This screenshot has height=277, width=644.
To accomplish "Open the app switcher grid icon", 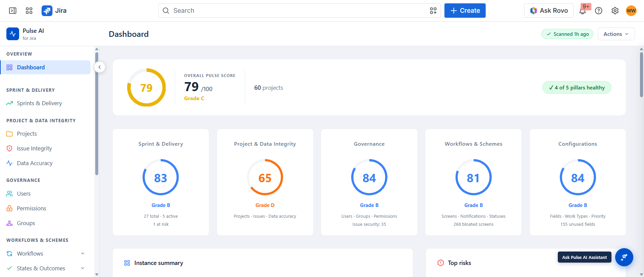I will point(29,11).
